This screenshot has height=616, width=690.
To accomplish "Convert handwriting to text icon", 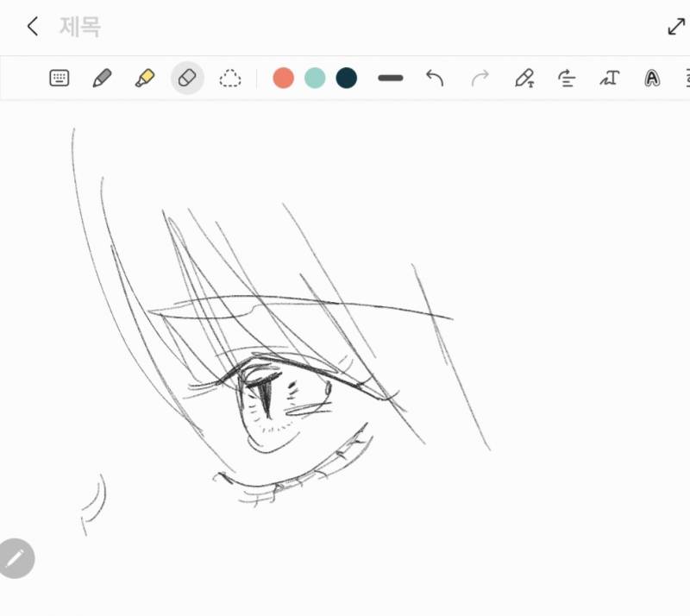I will 610,78.
